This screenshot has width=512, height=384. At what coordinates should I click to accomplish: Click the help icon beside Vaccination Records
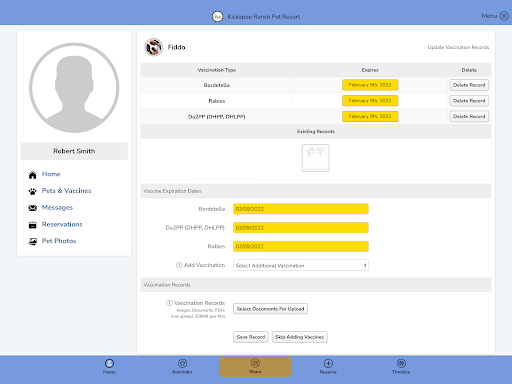(x=169, y=303)
